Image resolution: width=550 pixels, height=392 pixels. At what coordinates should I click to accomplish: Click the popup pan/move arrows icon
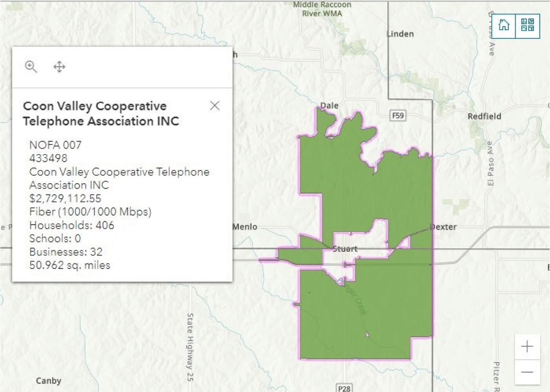59,67
